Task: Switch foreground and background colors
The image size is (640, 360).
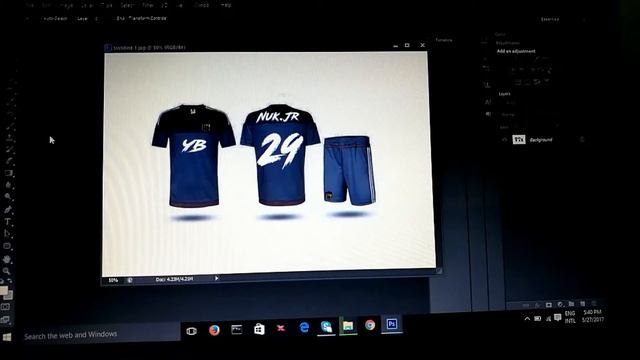Action: [x=9, y=281]
